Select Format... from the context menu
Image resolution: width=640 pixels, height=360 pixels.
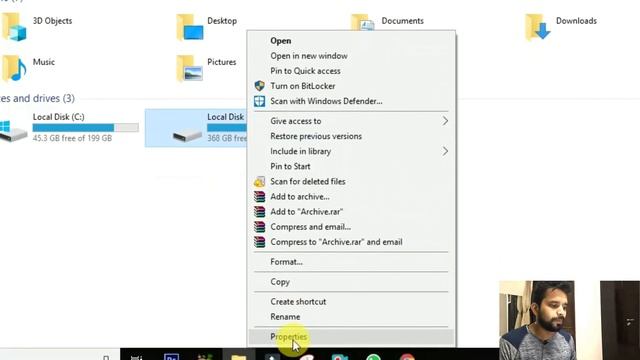pyautogui.click(x=351, y=262)
